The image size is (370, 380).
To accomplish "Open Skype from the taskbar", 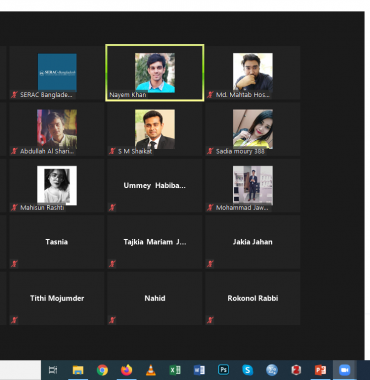I will pos(247,370).
